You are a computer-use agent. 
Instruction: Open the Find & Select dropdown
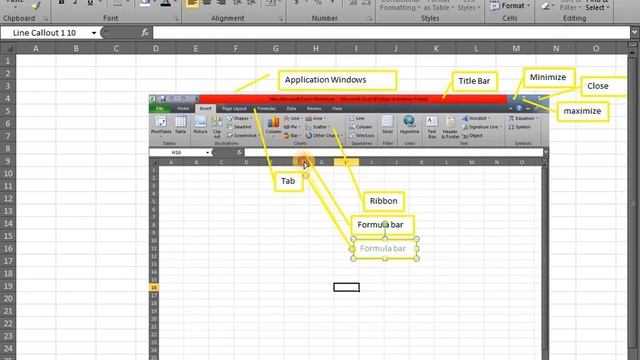(x=597, y=5)
